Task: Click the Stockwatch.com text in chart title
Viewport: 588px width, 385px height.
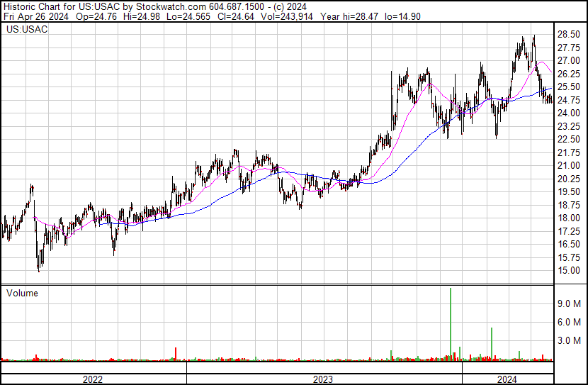Action: 171,6
